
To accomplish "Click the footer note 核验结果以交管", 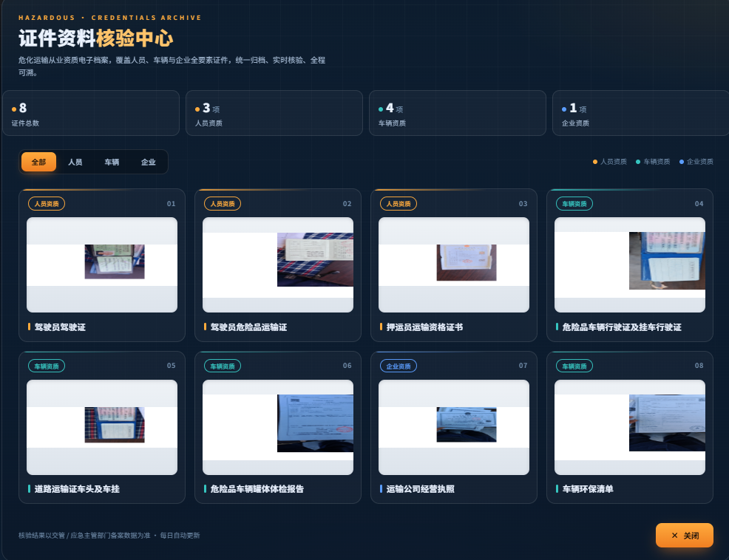I will 109,536.
